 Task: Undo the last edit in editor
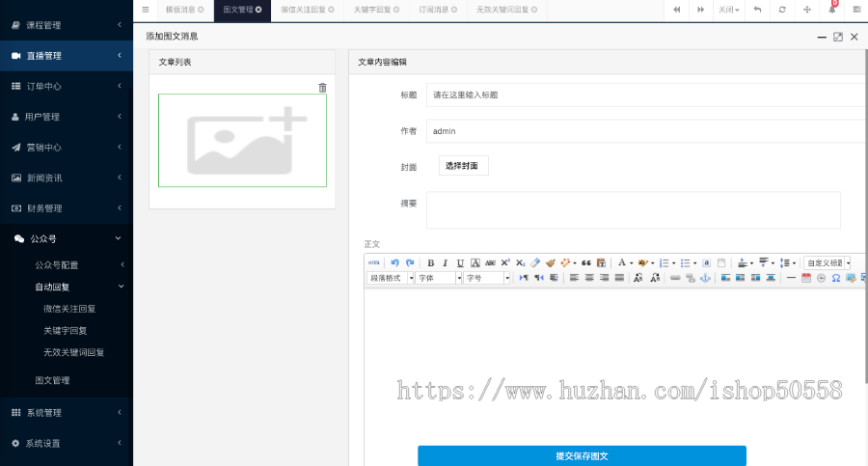coord(394,262)
